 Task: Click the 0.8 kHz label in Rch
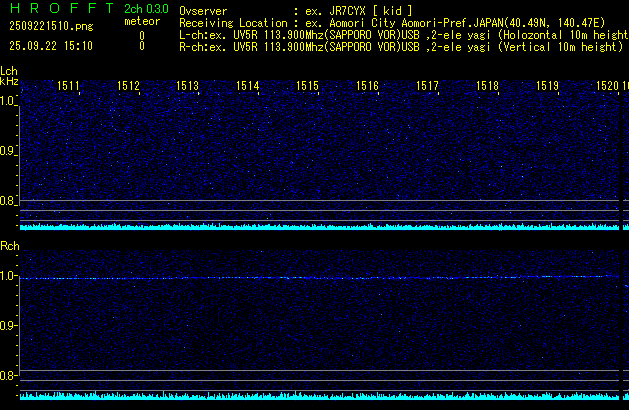pos(9,376)
